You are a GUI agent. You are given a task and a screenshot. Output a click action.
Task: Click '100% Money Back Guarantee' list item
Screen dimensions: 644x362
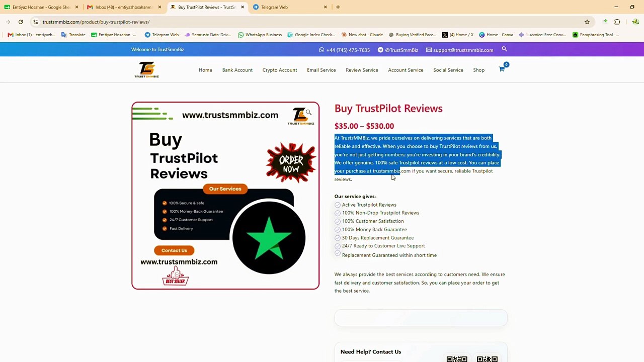[374, 229]
